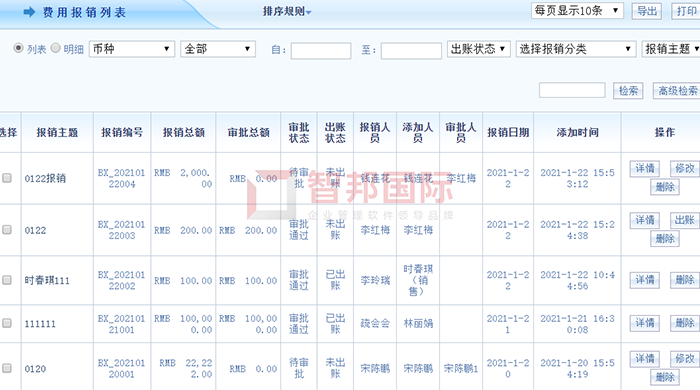The image size is (700, 390).
Task: Click 详情 for the 0122 row
Action: (x=645, y=220)
